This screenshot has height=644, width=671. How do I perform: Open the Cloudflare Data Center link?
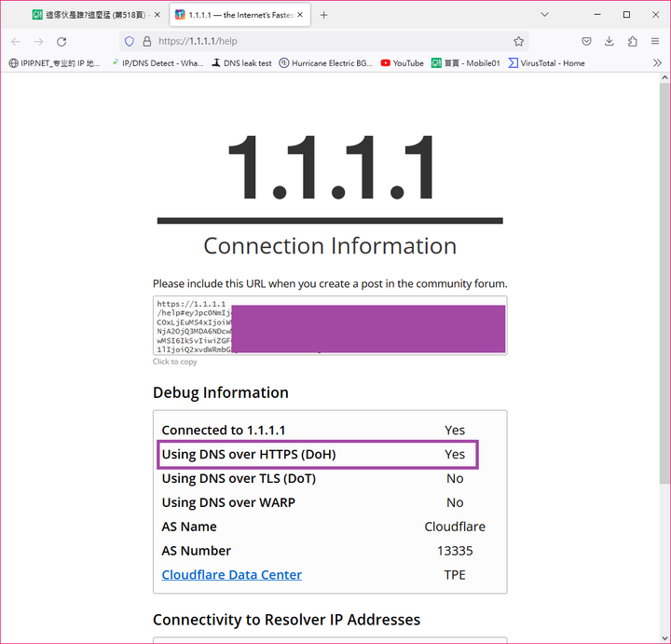click(x=231, y=575)
